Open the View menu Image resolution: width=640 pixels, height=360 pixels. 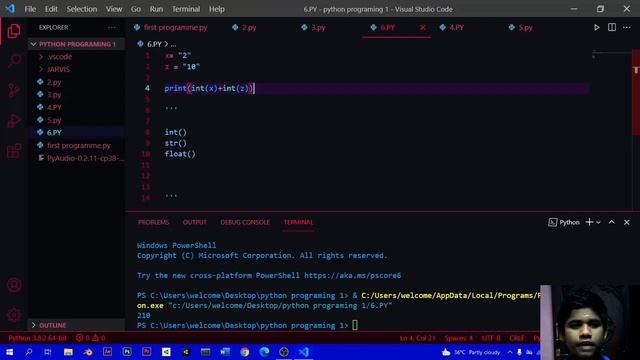pos(114,9)
